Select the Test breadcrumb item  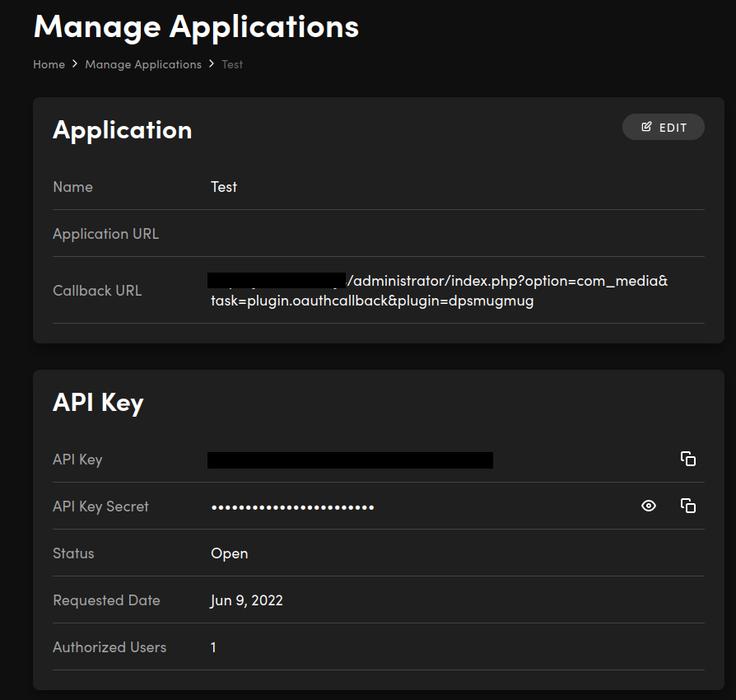[232, 64]
